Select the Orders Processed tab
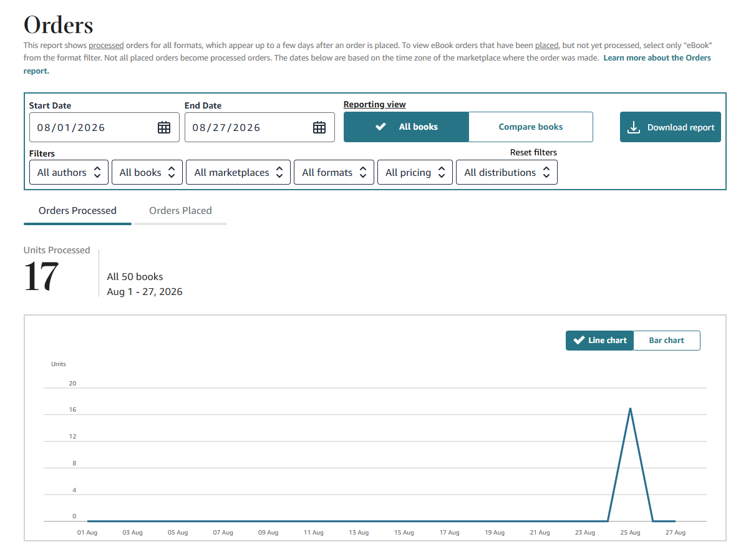Screen dimensions: 756x557 (x=77, y=211)
